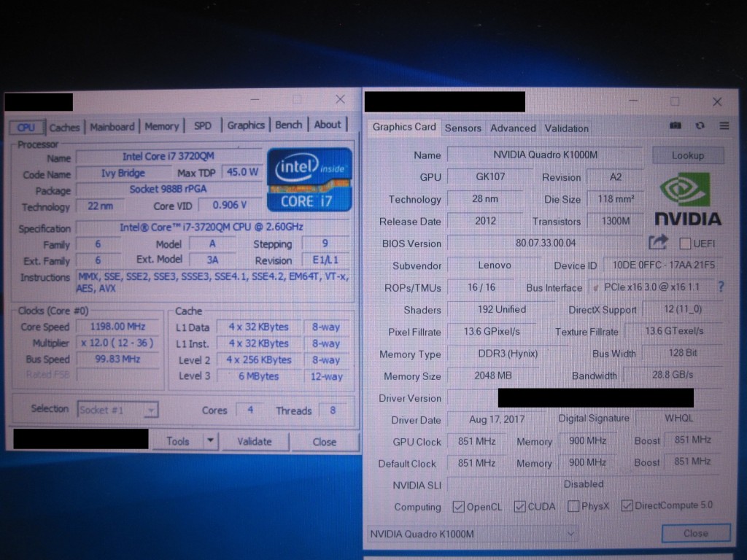Open the Memory tab in CPU-Z
The width and height of the screenshot is (747, 560).
tap(162, 126)
